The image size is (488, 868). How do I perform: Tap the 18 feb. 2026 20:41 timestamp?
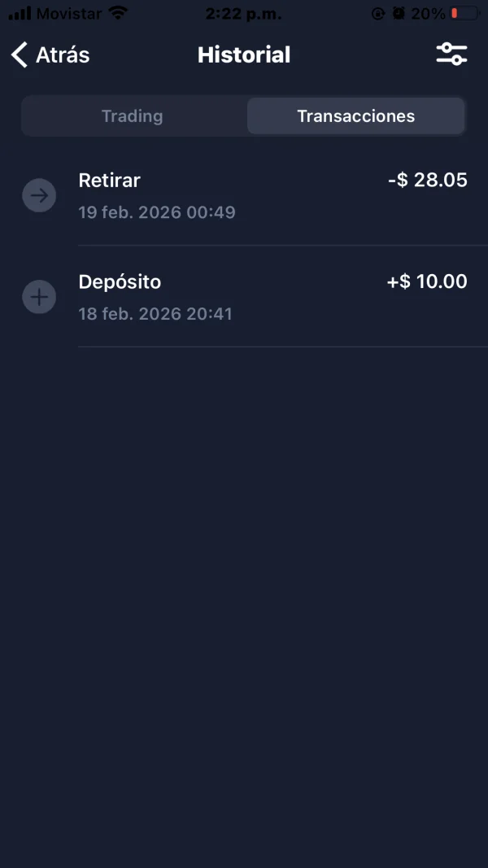[x=155, y=314]
